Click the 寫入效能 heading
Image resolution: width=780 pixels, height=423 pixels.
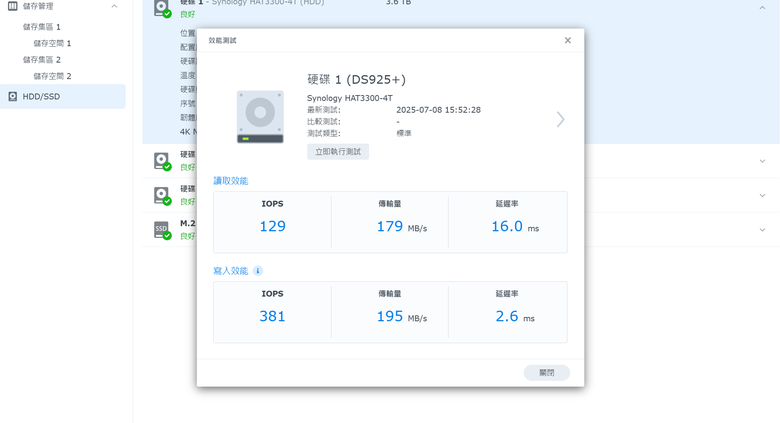[x=230, y=271]
